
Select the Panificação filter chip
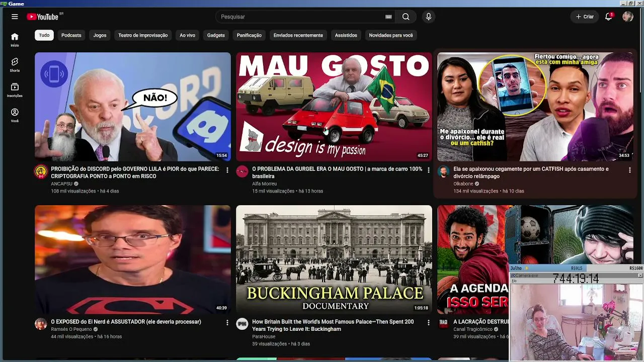(x=249, y=35)
